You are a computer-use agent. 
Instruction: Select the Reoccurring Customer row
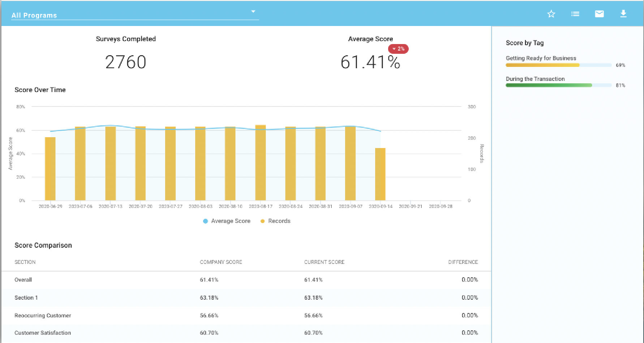(246, 315)
